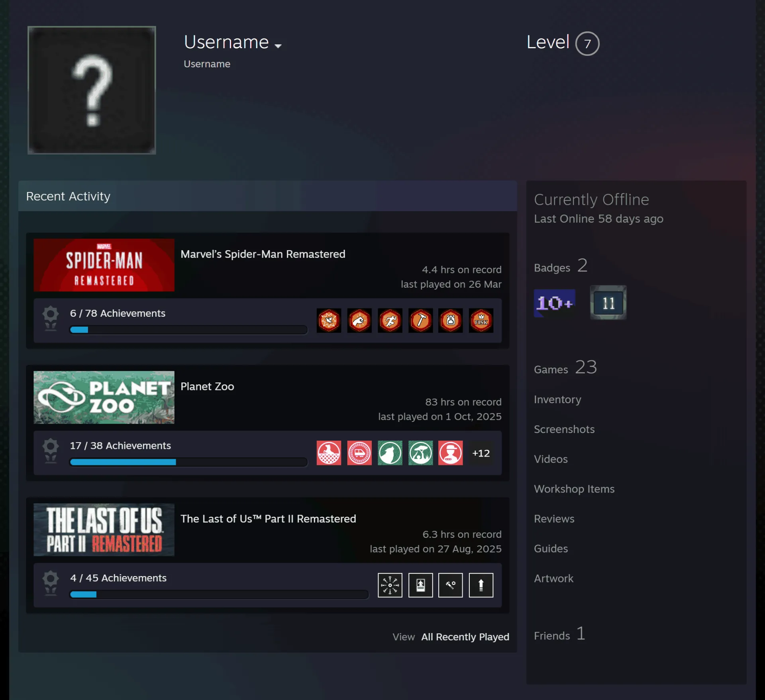The height and width of the screenshot is (700, 765).
Task: Click the Planet Zoo game banner
Action: coord(104,397)
